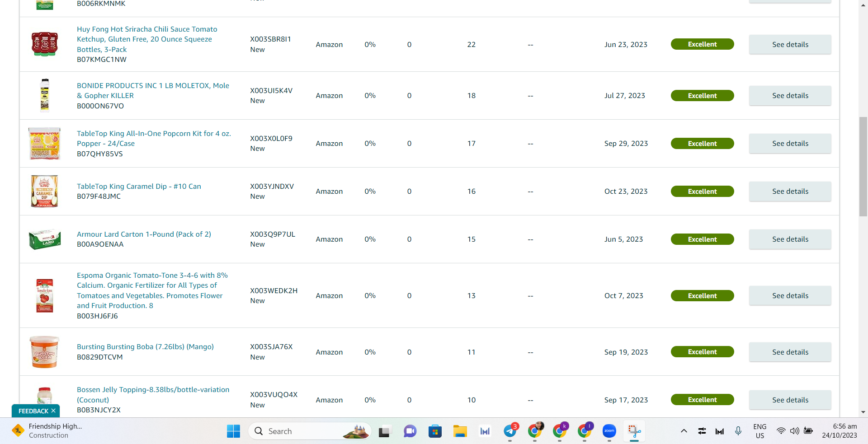Select FNSKU X003UI5K4V
868x444 pixels.
coord(271,90)
